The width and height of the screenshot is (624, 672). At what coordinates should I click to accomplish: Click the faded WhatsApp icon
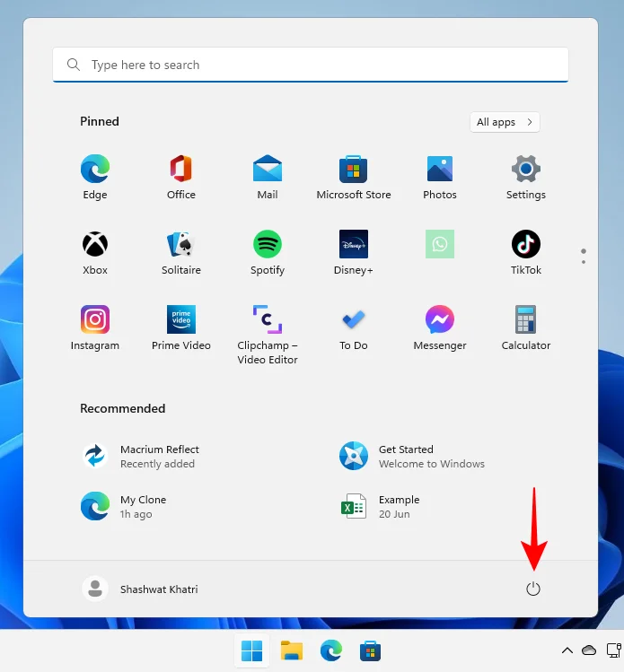pos(440,244)
